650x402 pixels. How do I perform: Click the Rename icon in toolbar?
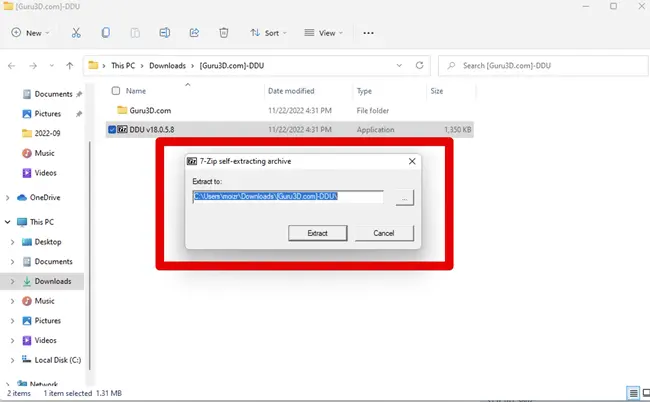[x=165, y=33]
